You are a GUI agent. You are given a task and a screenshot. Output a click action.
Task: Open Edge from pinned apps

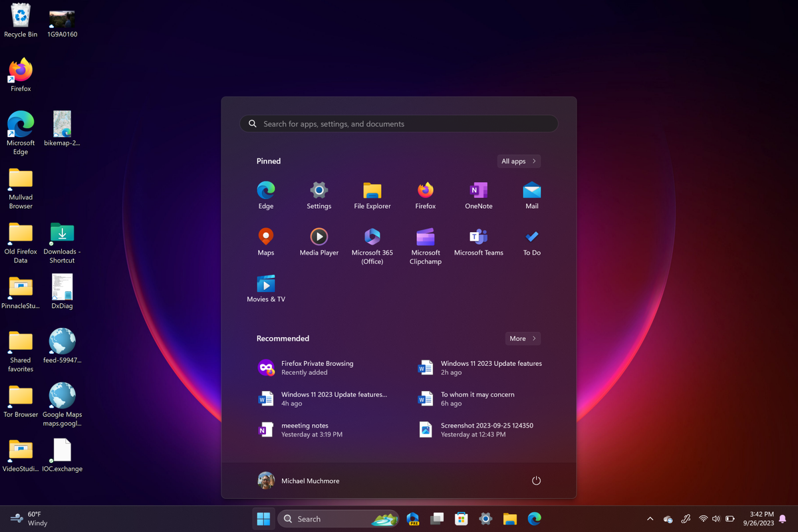coord(266,196)
